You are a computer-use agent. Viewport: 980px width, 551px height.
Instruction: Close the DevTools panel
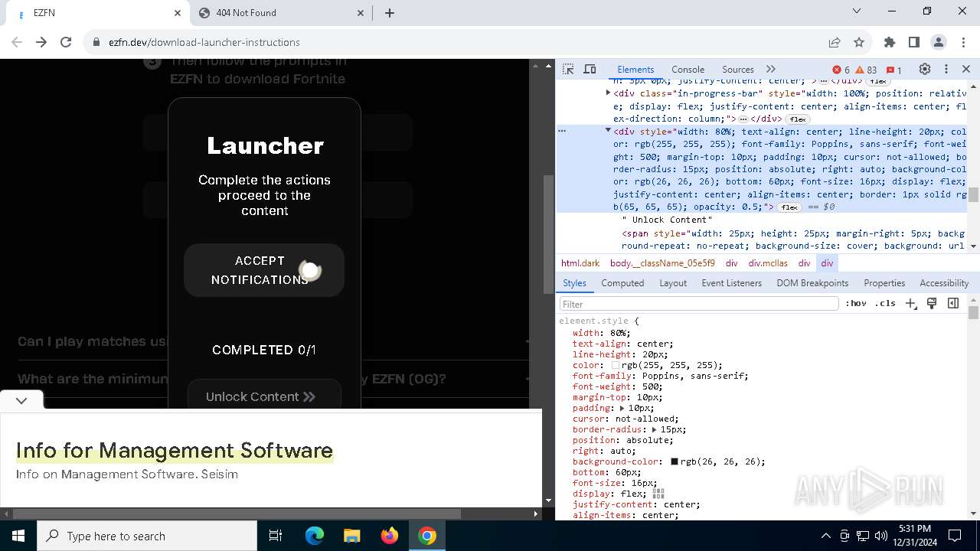click(966, 69)
